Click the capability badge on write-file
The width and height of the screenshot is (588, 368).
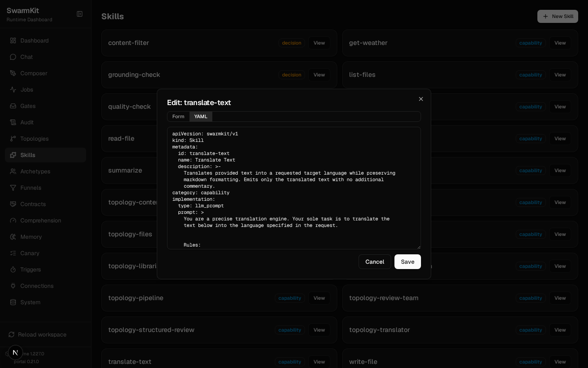[x=530, y=362]
